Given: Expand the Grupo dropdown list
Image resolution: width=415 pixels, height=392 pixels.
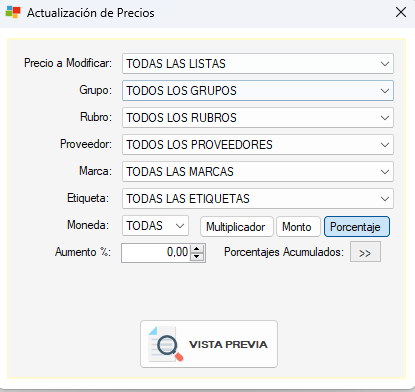Looking at the screenshot, I should (x=385, y=91).
